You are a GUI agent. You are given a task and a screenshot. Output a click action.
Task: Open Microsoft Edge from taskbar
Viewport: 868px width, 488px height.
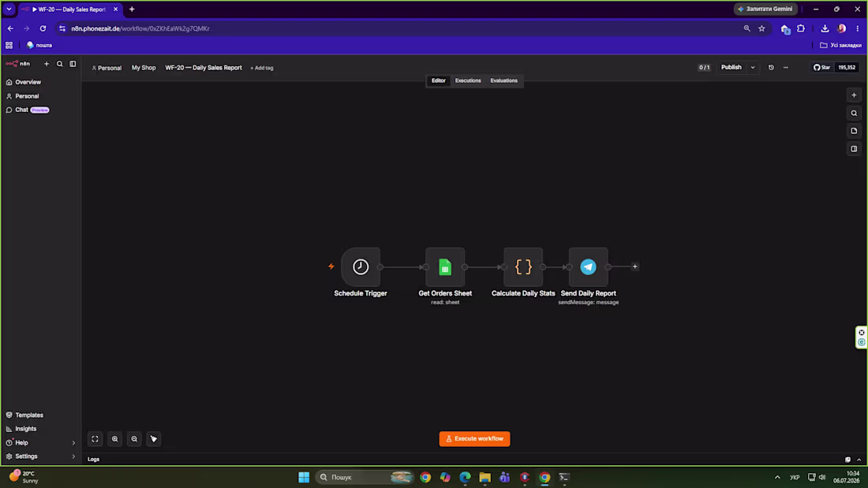tap(465, 477)
